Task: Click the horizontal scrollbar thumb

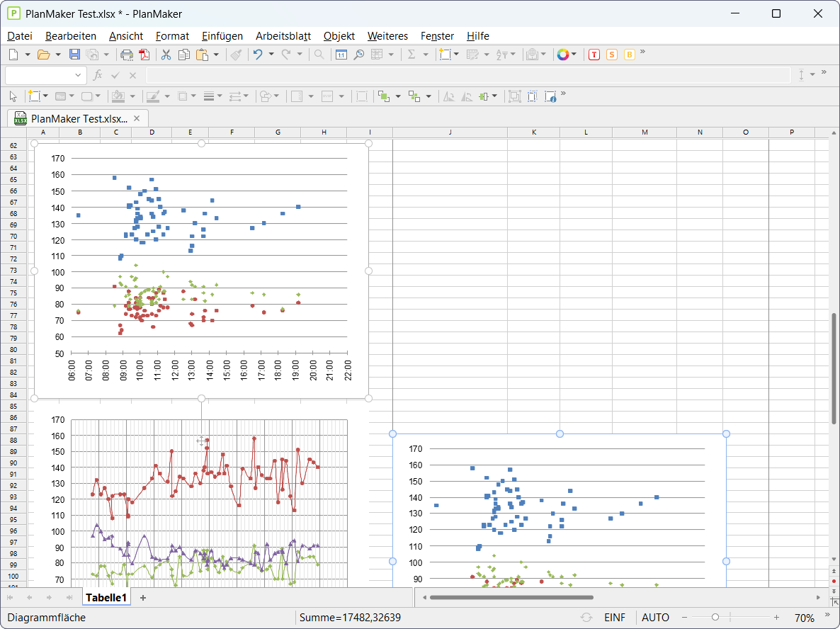Action: (x=511, y=597)
